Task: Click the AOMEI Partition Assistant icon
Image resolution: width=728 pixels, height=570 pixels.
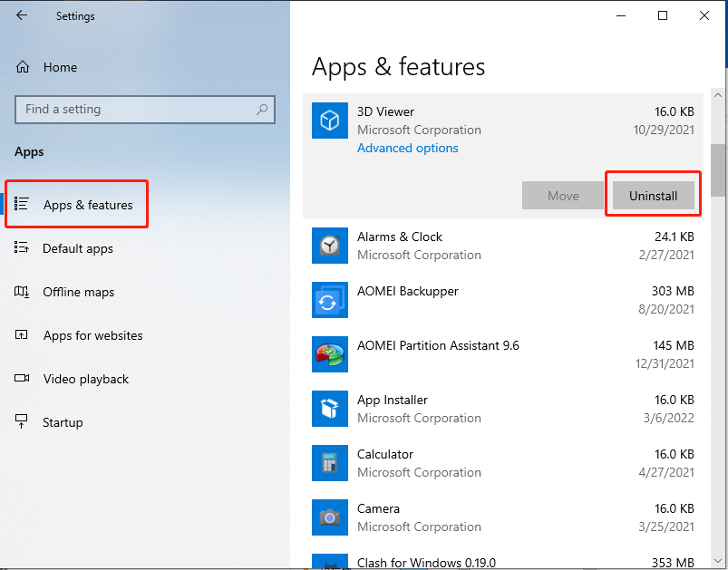Action: point(330,354)
